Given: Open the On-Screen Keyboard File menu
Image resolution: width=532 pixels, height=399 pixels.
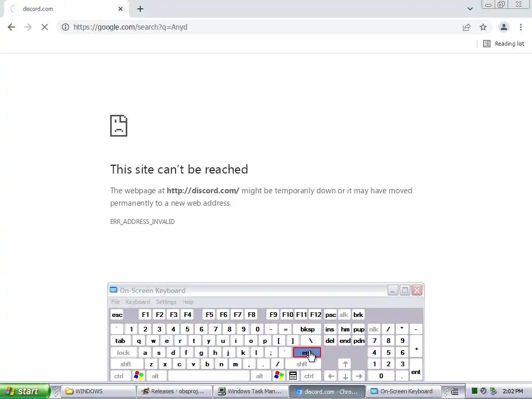Looking at the screenshot, I should 115,302.
